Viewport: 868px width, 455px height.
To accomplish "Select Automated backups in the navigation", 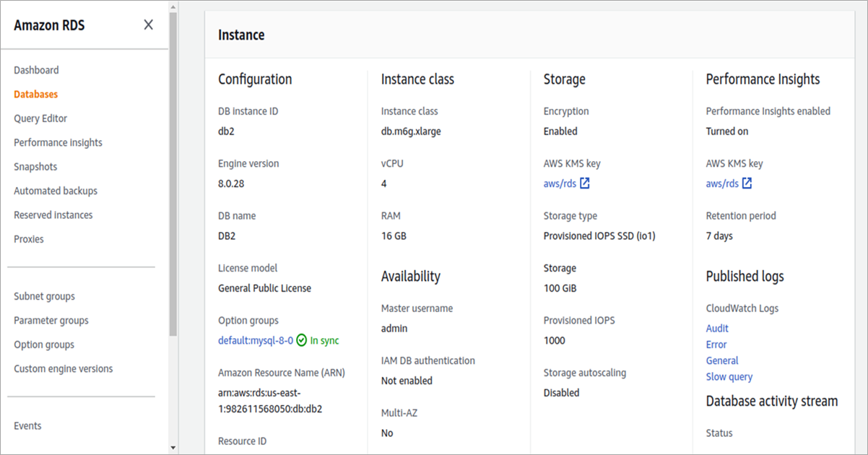I will pos(56,191).
